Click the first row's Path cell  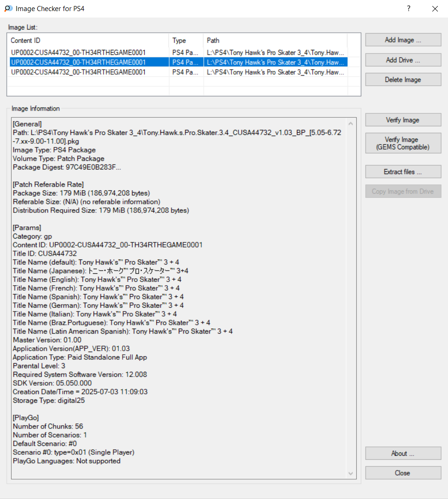coord(276,53)
